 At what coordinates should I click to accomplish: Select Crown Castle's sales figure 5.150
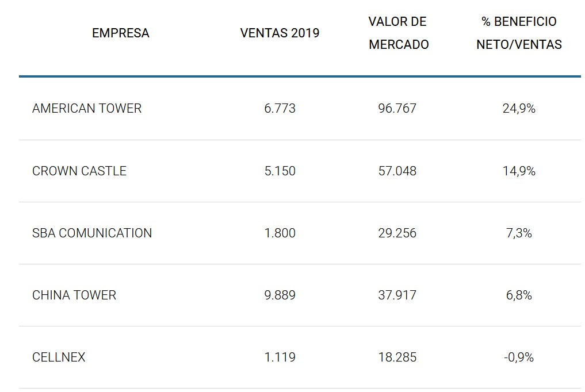click(x=280, y=171)
